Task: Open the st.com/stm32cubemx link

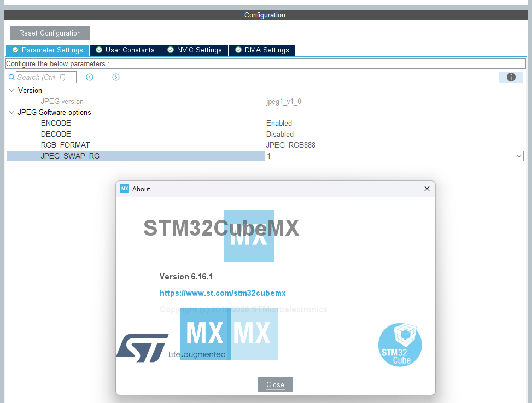Action: (x=223, y=293)
